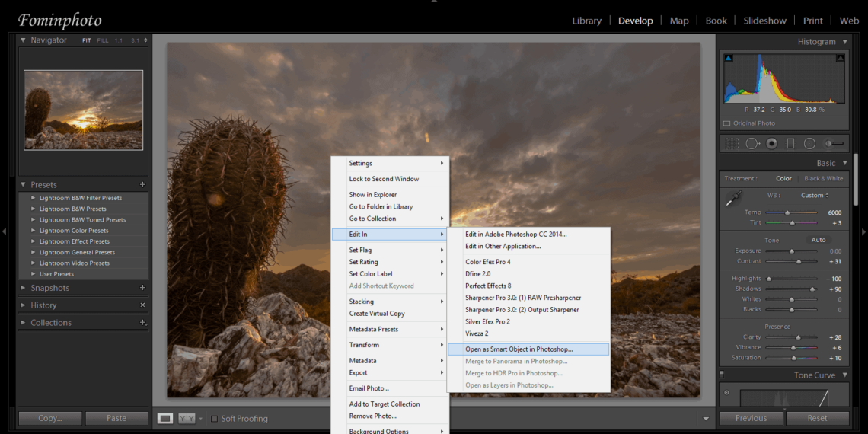Set Navigator zoom to 3:1
868x434 pixels.
135,40
